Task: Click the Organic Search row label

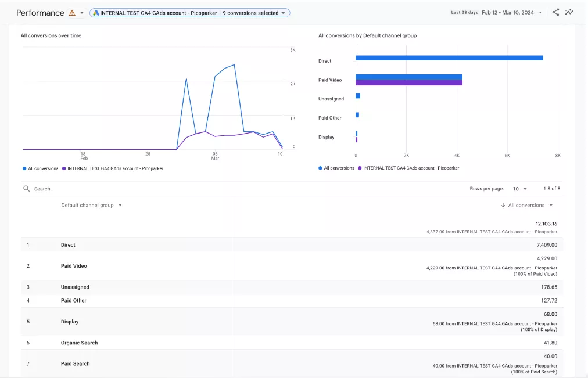Action: point(79,343)
